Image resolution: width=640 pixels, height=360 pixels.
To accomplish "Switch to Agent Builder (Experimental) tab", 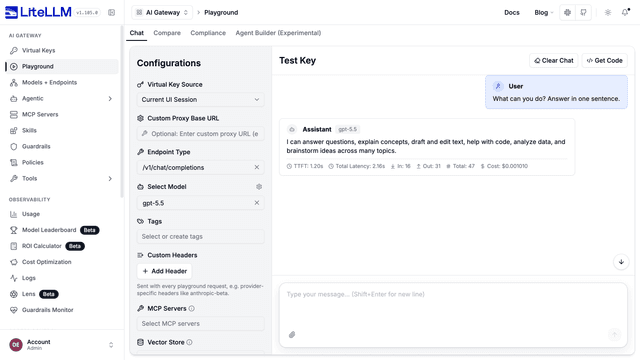I will (x=278, y=33).
